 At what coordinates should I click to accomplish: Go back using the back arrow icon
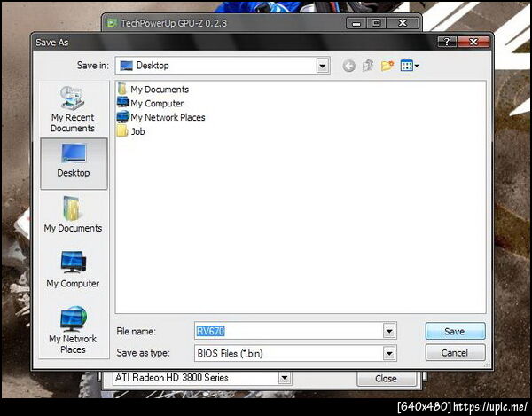(x=348, y=66)
